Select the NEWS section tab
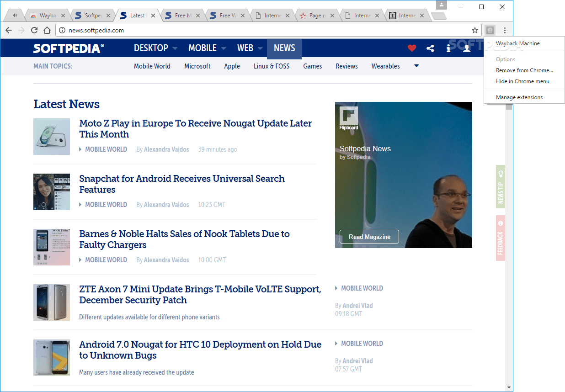 pos(284,48)
